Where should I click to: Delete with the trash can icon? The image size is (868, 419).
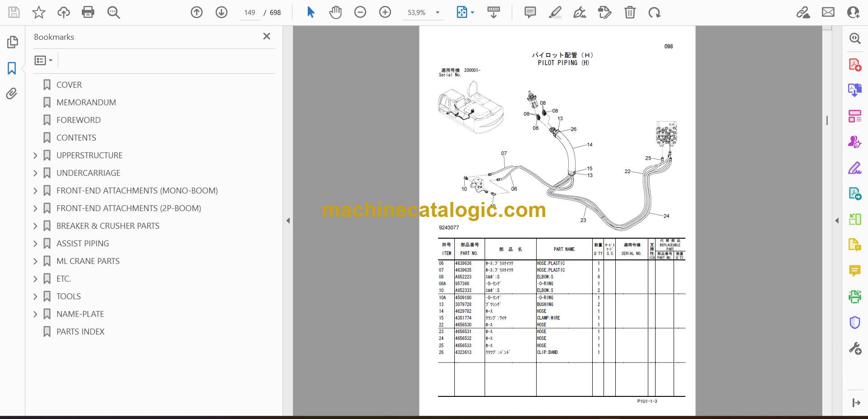click(x=630, y=12)
